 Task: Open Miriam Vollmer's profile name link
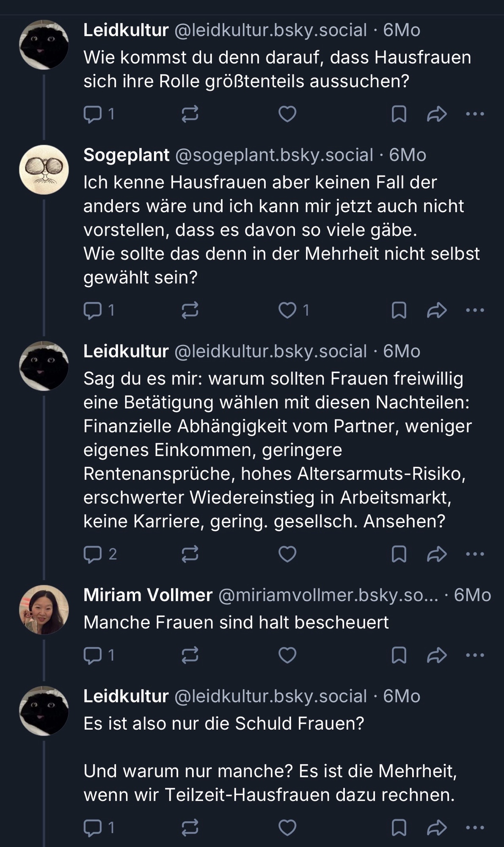(148, 595)
